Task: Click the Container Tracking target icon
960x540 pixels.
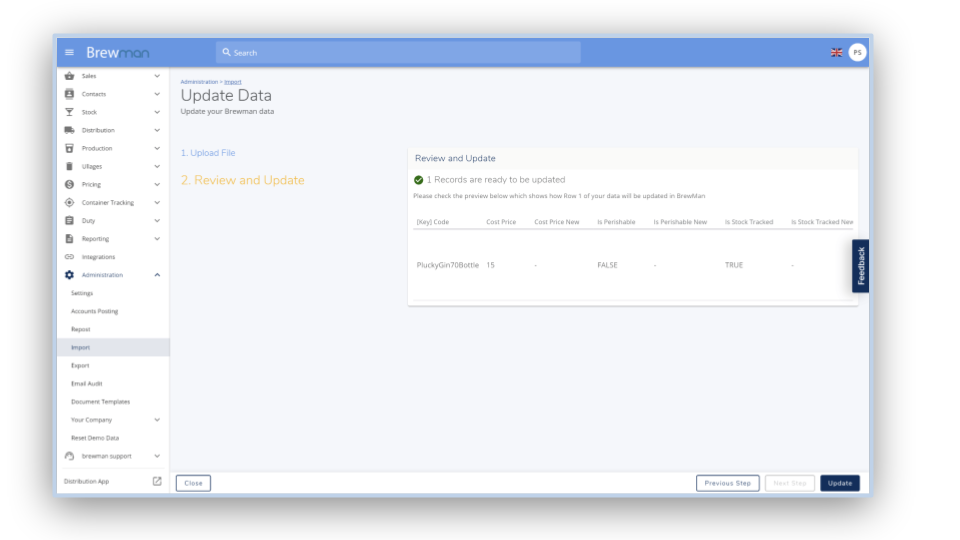Action: pyautogui.click(x=69, y=202)
